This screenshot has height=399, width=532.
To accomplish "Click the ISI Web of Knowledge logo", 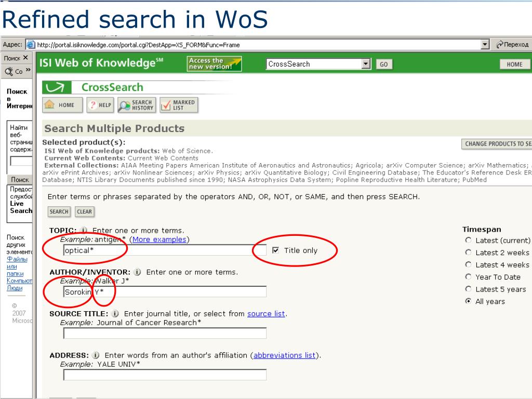I will pos(101,63).
